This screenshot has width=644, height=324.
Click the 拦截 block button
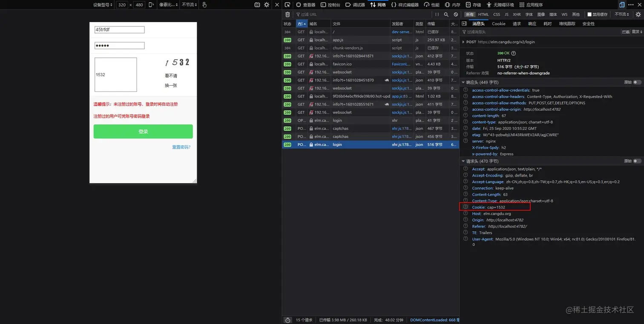tap(626, 32)
